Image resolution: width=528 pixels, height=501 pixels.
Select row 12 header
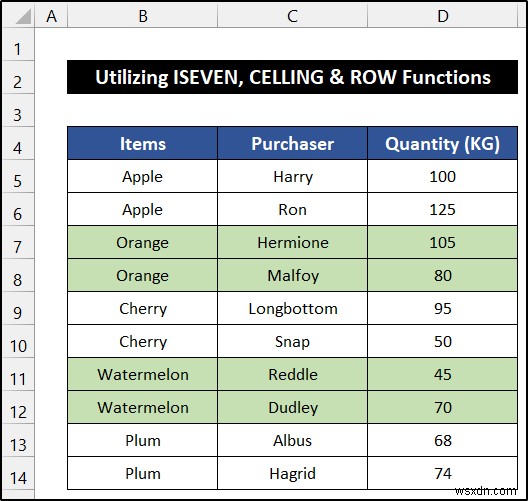(x=18, y=411)
